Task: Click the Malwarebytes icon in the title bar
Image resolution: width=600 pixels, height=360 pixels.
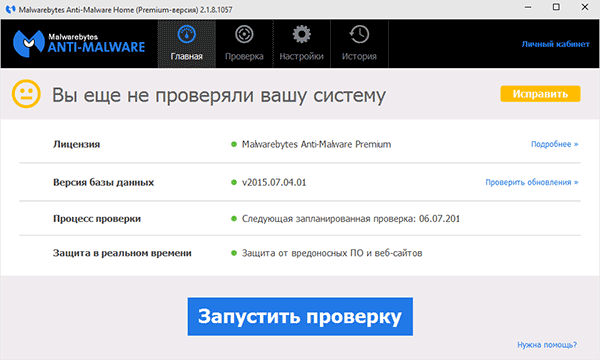Action: pos(10,9)
